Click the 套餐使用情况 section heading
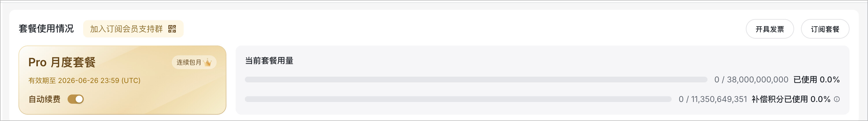The height and width of the screenshot is (121, 868). [46, 29]
